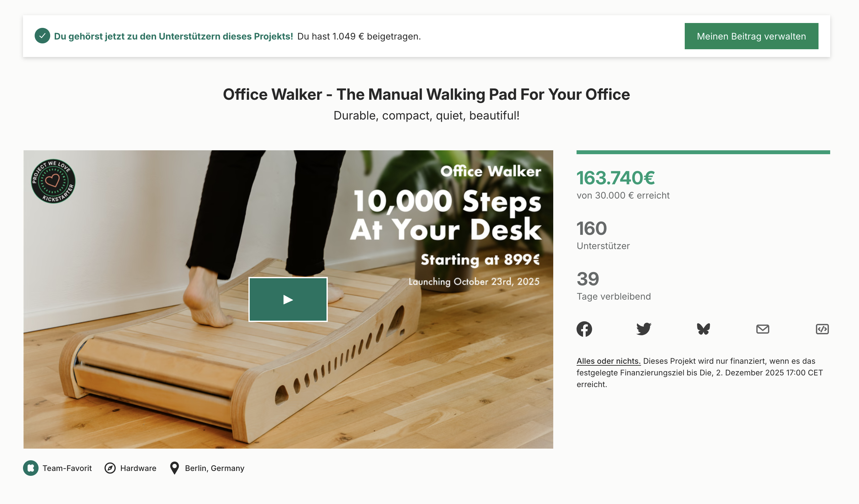Play the Office Walker project video

[x=288, y=300]
